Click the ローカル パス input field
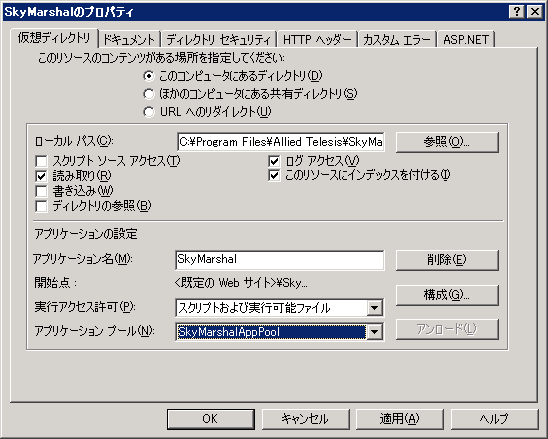 coord(281,142)
